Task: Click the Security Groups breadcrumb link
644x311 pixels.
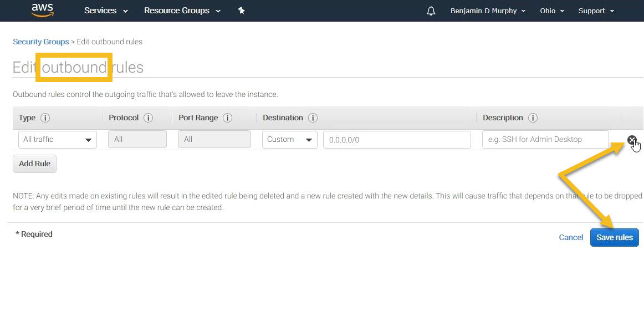Action: [41, 42]
